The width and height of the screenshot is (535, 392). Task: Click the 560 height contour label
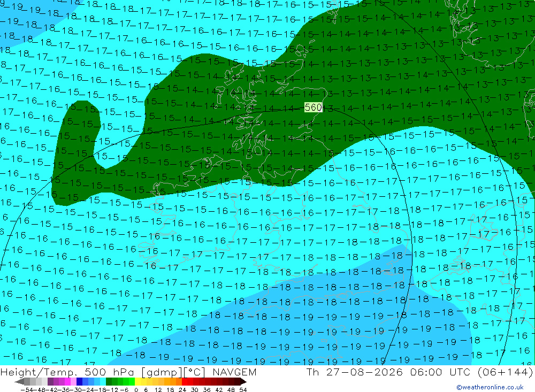313,107
